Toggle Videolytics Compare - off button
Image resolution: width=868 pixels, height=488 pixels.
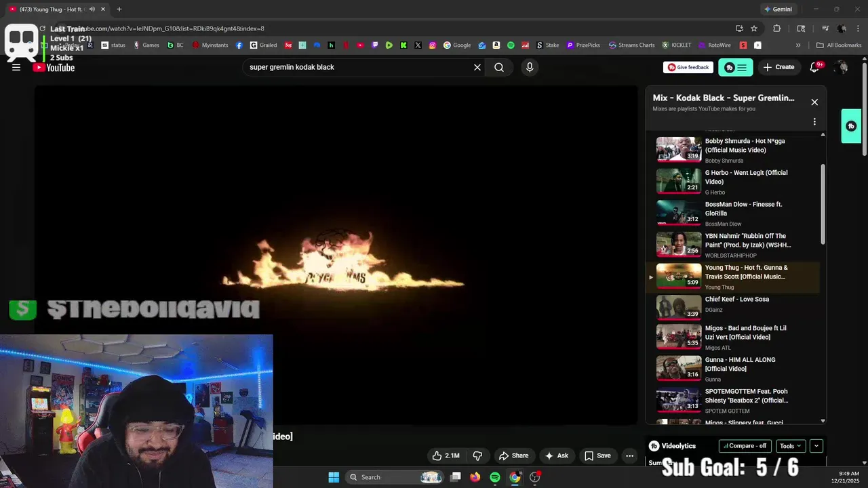(745, 446)
